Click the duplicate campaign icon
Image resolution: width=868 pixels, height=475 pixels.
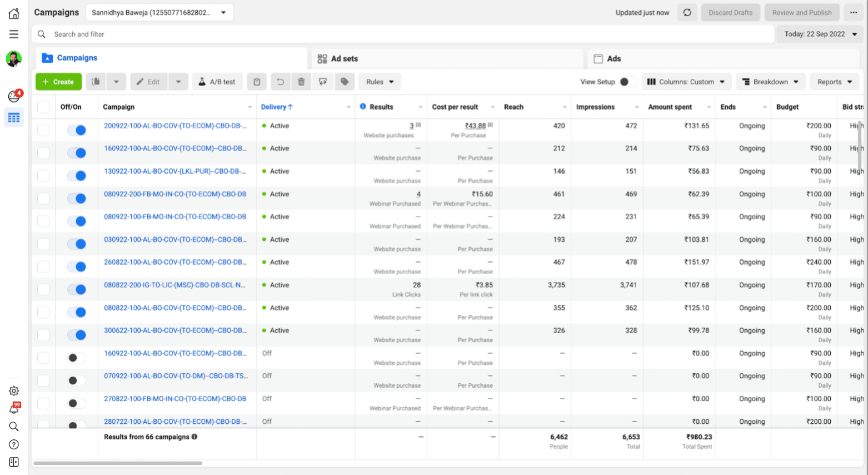coord(96,82)
